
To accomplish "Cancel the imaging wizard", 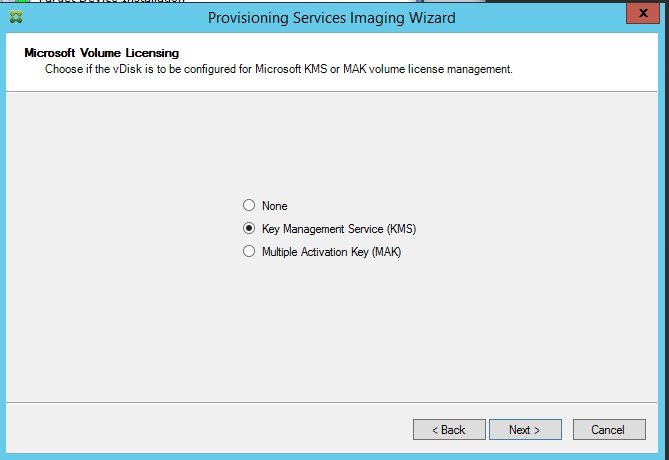I will coord(607,429).
